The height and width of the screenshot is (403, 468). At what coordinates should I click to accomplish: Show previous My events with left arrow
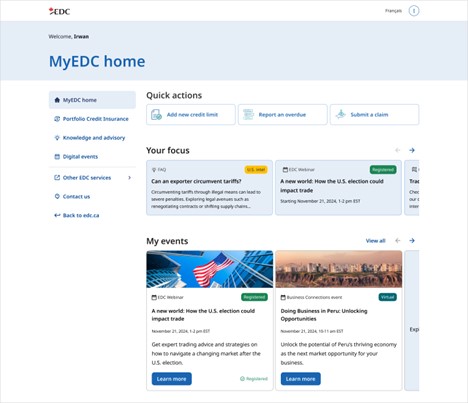point(398,241)
